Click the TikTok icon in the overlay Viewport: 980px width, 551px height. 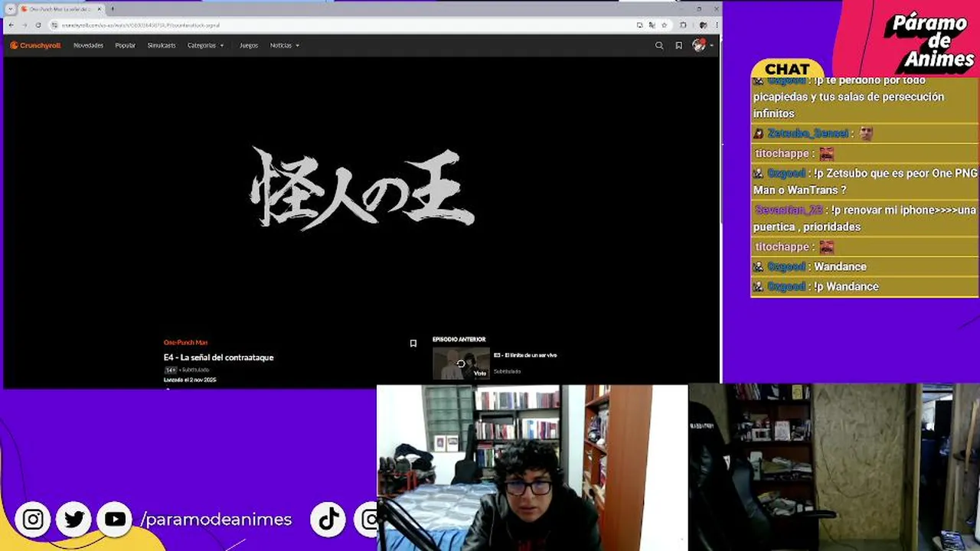coord(328,520)
